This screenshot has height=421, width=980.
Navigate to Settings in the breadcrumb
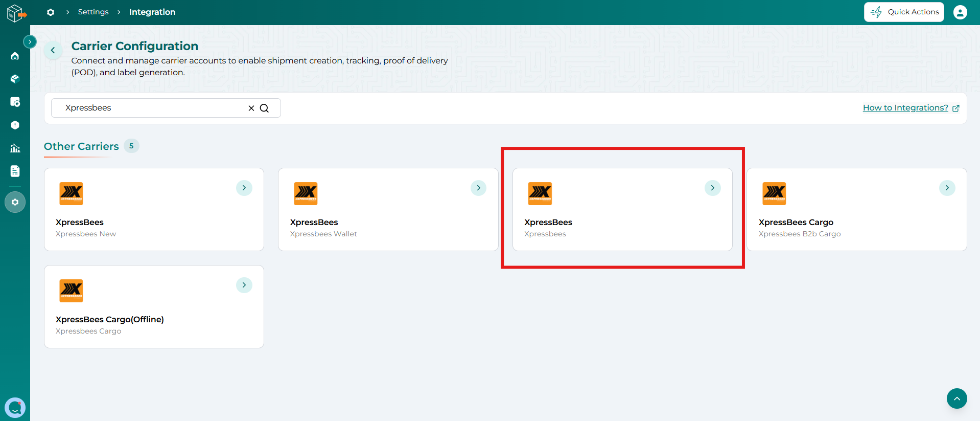click(x=93, y=12)
